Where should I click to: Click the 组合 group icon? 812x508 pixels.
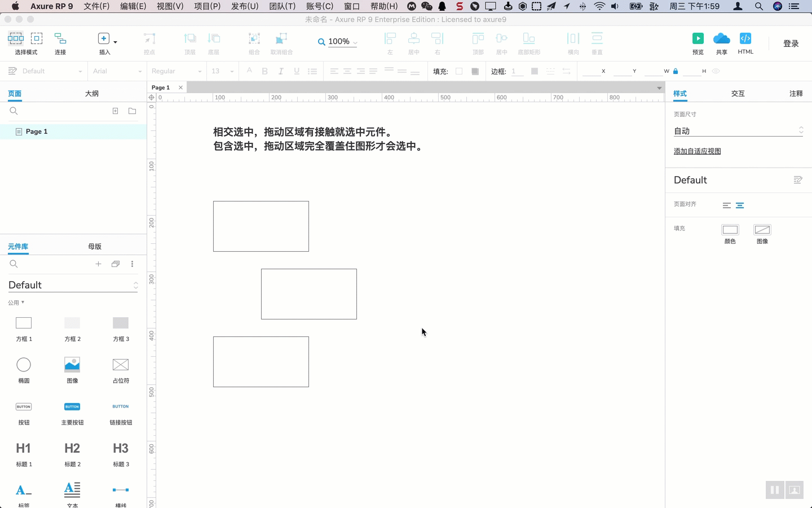tap(254, 38)
